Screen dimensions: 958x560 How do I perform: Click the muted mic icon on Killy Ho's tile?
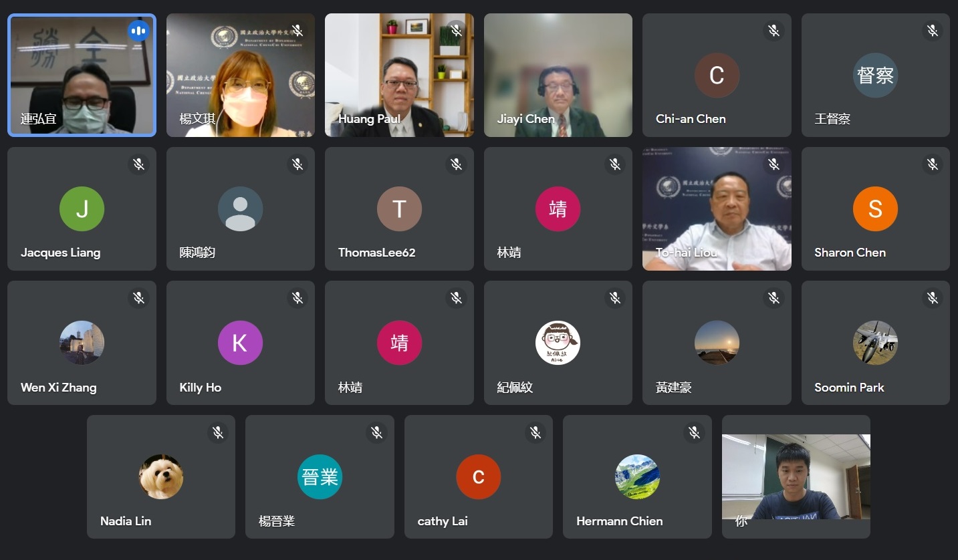click(297, 298)
